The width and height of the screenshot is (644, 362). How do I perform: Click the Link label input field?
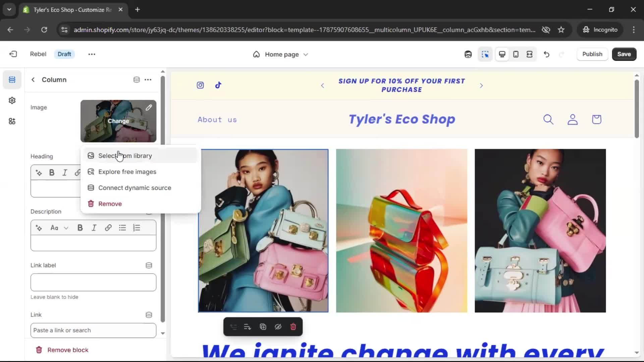point(93,282)
